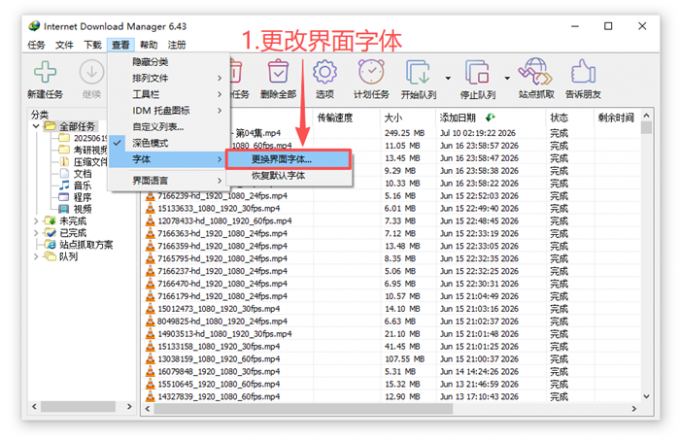
Task: Click VLC icon of 13038159_1080_1920_60fps.mp4
Action: 150,359
